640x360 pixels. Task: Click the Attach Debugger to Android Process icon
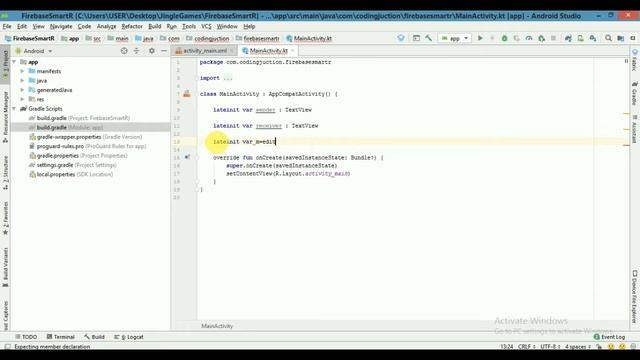[542, 38]
